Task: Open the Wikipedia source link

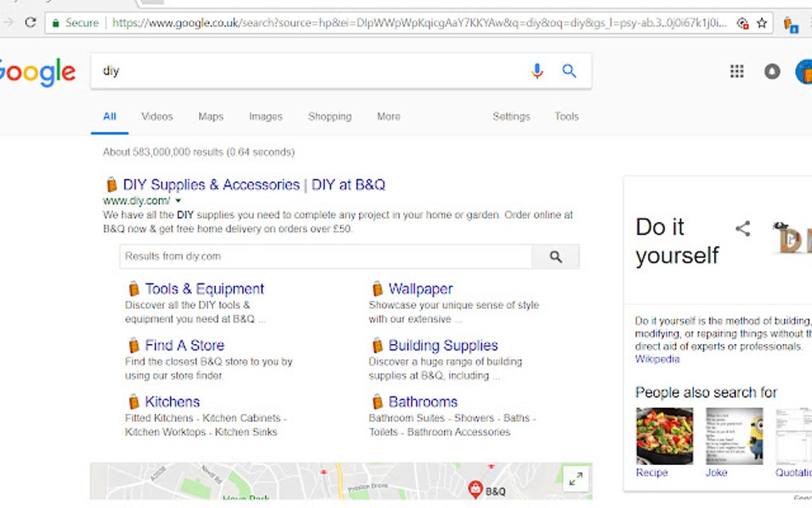Action: [657, 359]
